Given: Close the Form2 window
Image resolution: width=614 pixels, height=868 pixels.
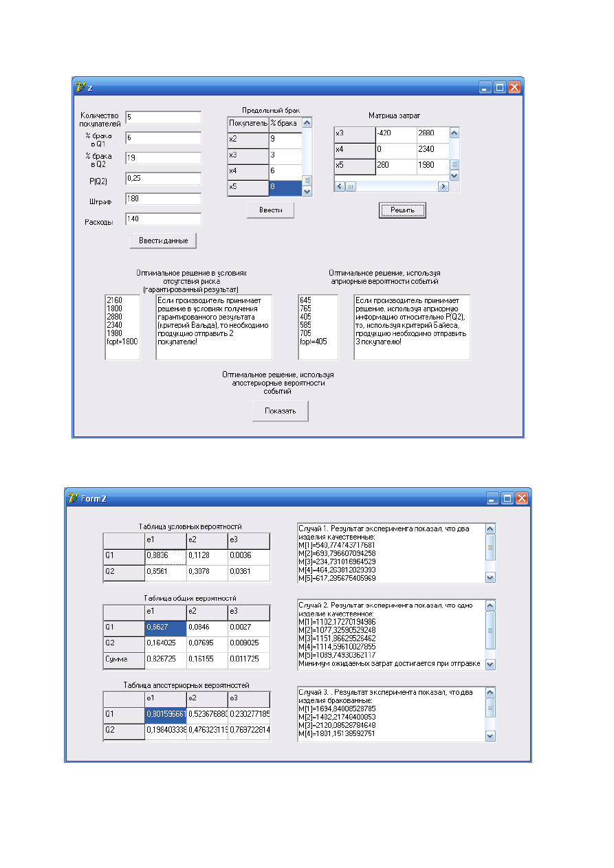Looking at the screenshot, I should (522, 499).
